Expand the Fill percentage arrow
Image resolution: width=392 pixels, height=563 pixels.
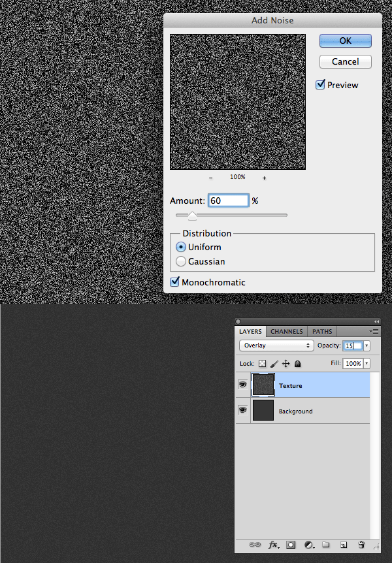[367, 363]
